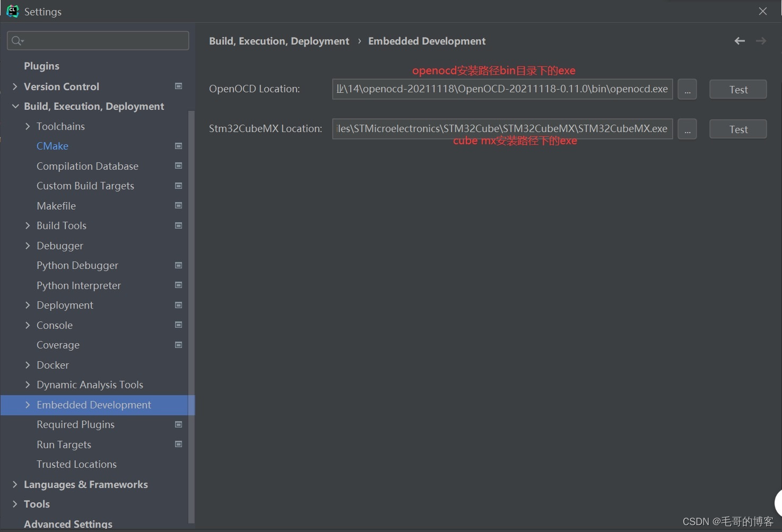This screenshot has height=532, width=782.
Task: Click the OpenOCD Location path field
Action: point(502,89)
